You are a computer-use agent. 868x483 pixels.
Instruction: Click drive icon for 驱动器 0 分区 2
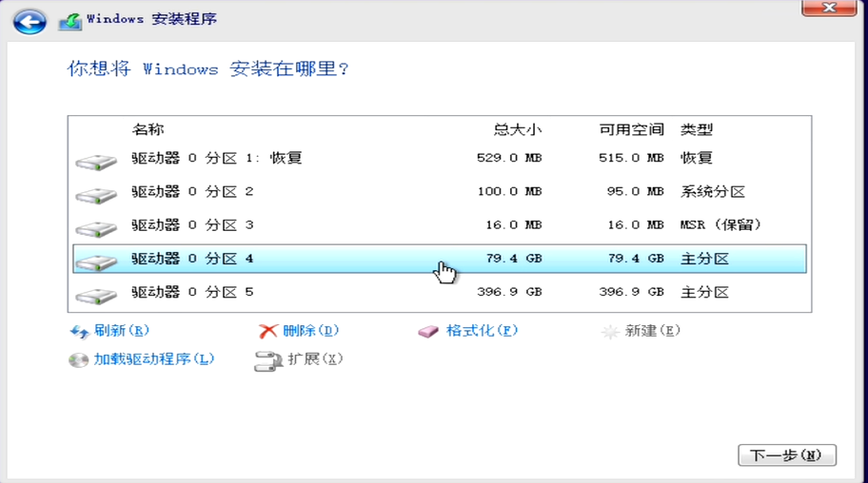coord(96,195)
